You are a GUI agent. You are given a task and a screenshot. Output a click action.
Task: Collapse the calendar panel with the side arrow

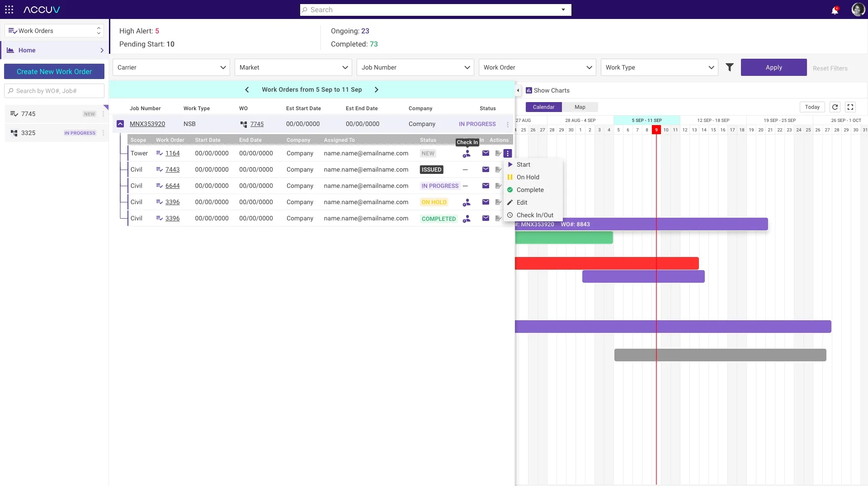[518, 90]
